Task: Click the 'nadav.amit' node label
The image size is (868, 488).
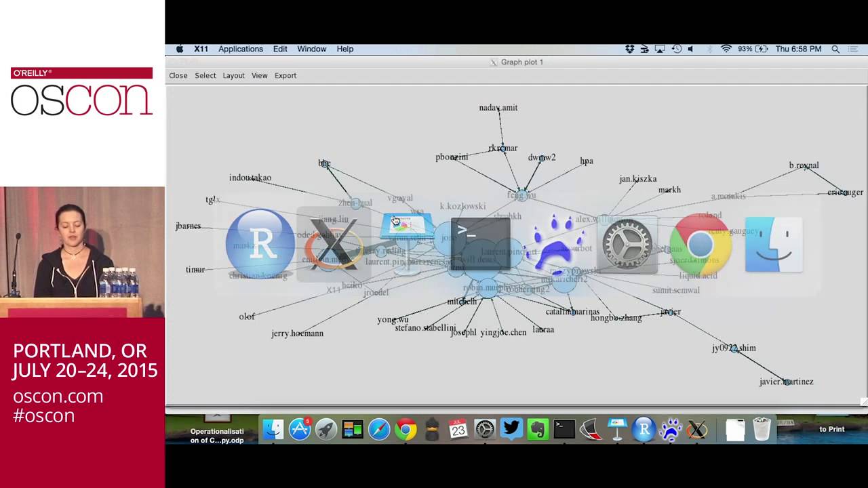Action: pos(498,108)
